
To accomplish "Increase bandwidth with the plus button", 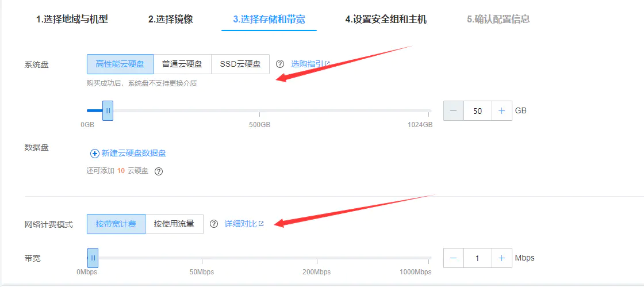I will pos(501,258).
